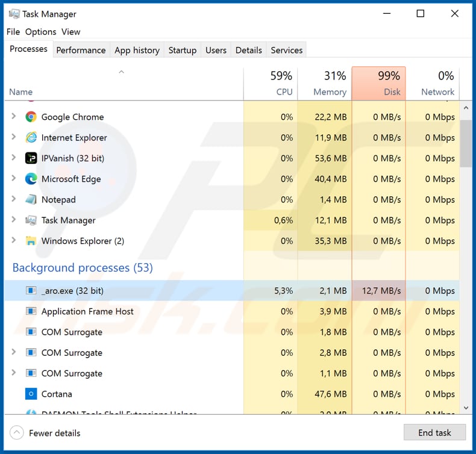Click the 22,2 MB Chrome memory value
This screenshot has height=454, width=476.
[331, 117]
